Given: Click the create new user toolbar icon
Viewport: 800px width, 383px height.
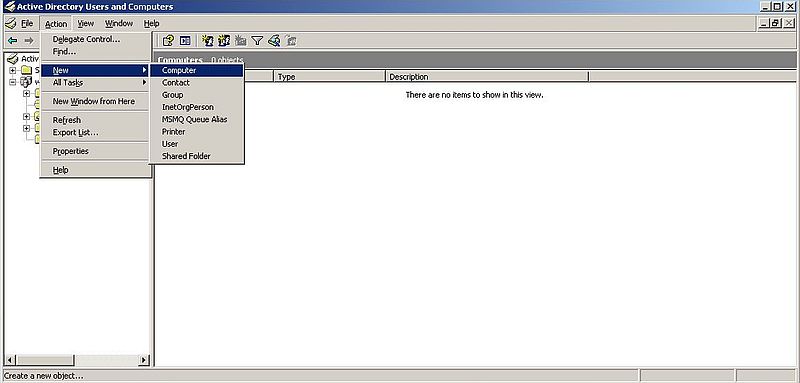Looking at the screenshot, I should (x=208, y=40).
